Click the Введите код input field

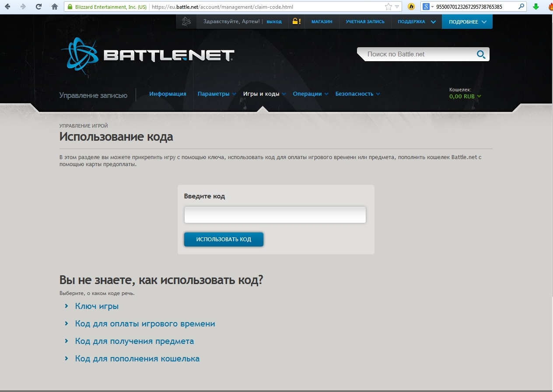(275, 215)
